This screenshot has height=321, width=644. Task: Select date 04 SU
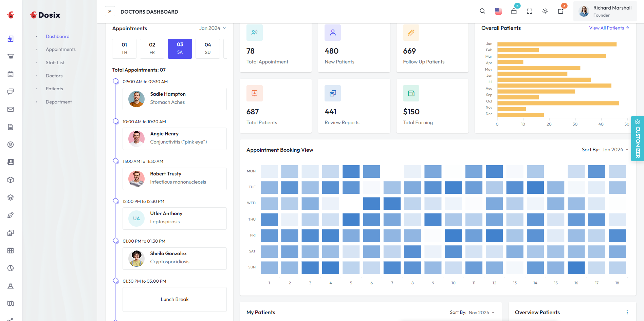pyautogui.click(x=208, y=49)
